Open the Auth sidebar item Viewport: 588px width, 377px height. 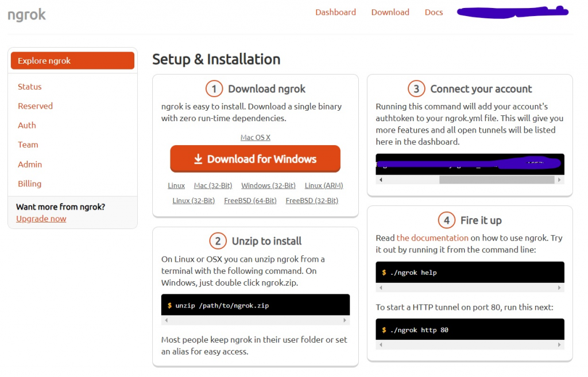coord(27,125)
